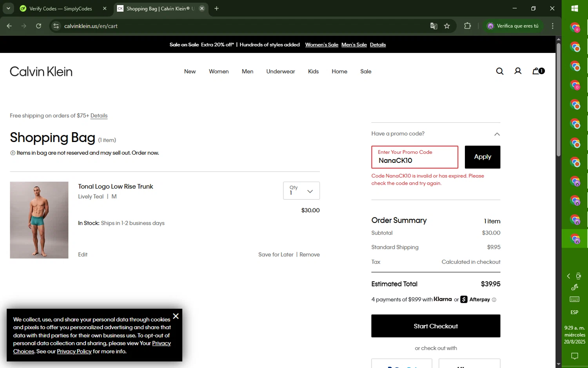Go forward to the next page
The image size is (588, 368).
click(24, 26)
